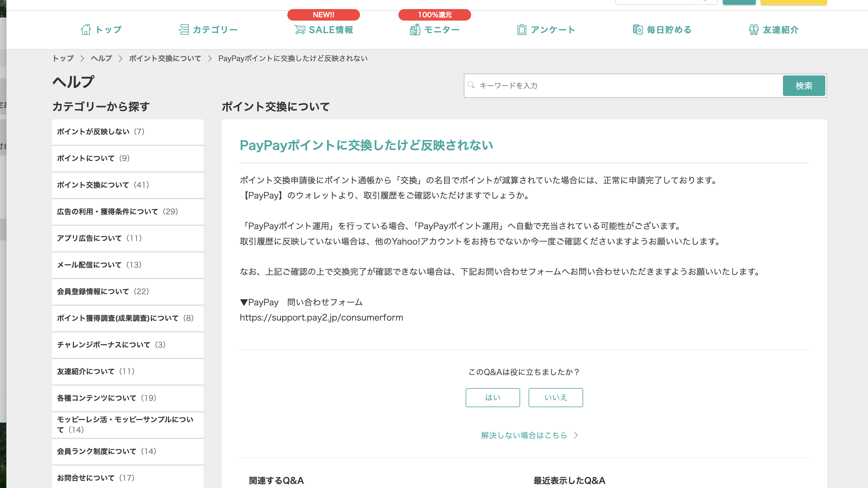Click the カテゴリー list icon in navigation
Image resolution: width=868 pixels, height=488 pixels.
tap(184, 30)
